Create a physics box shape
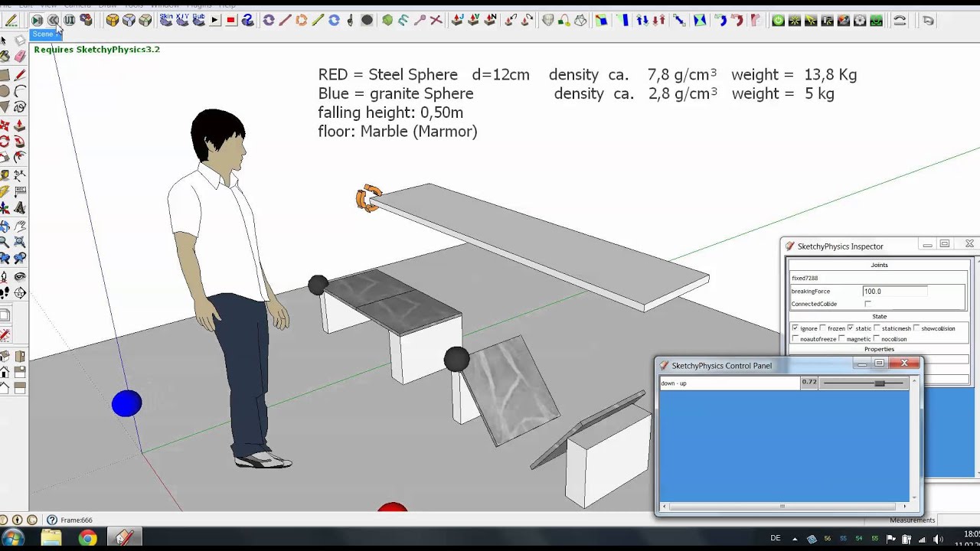The width and height of the screenshot is (980, 551). (x=113, y=21)
